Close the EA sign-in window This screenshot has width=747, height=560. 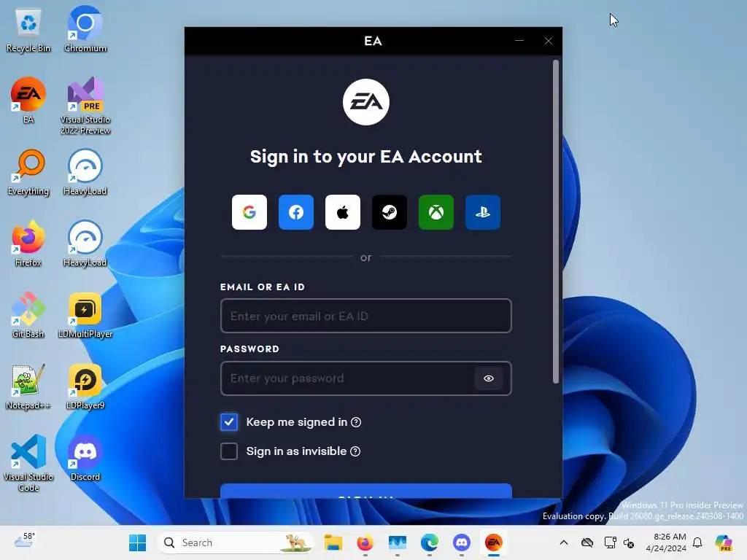coord(549,41)
